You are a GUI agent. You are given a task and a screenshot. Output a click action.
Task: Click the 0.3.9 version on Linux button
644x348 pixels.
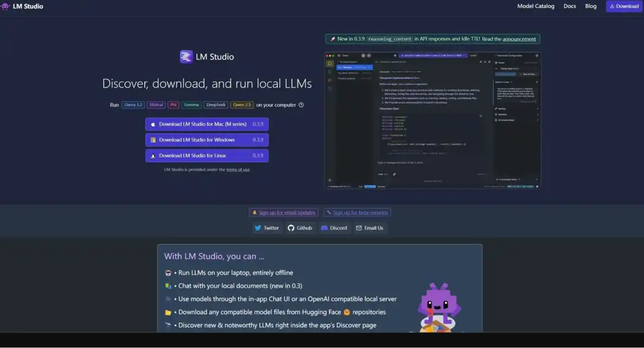click(258, 156)
